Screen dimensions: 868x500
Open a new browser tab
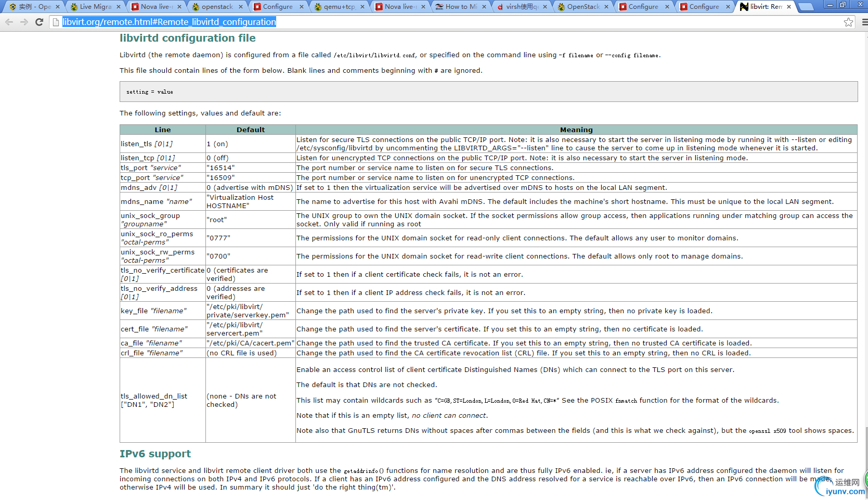click(x=806, y=7)
